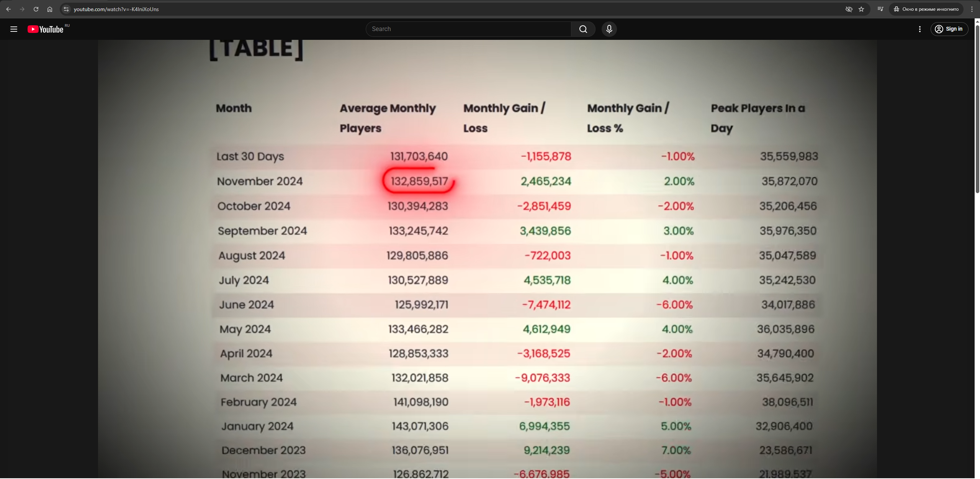Open the browser home page
The width and height of the screenshot is (980, 479).
point(50,9)
